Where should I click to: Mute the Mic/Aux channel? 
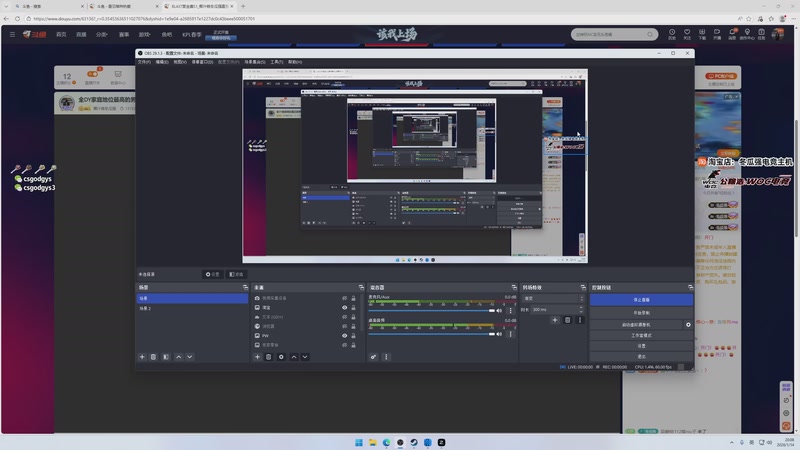pyautogui.click(x=499, y=310)
